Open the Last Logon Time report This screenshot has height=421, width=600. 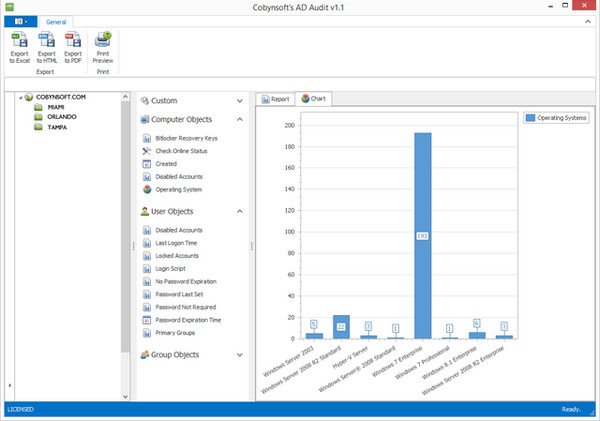click(x=176, y=243)
